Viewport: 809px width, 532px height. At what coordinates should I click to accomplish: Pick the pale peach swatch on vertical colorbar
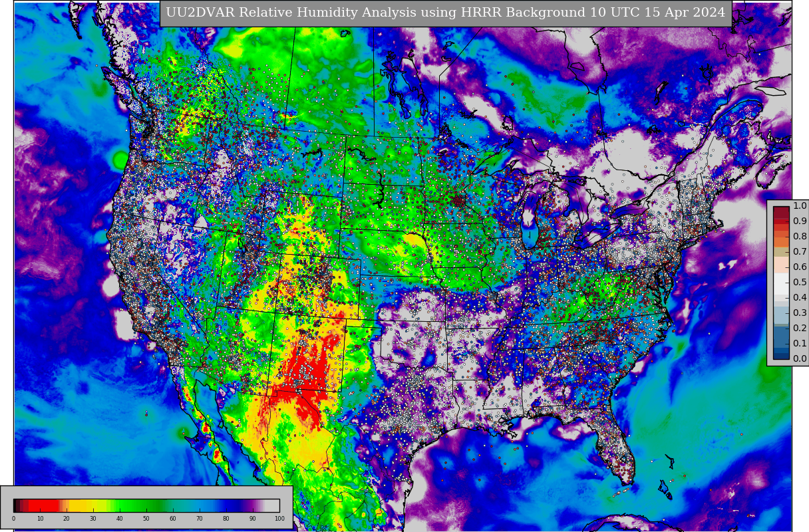coord(781,265)
